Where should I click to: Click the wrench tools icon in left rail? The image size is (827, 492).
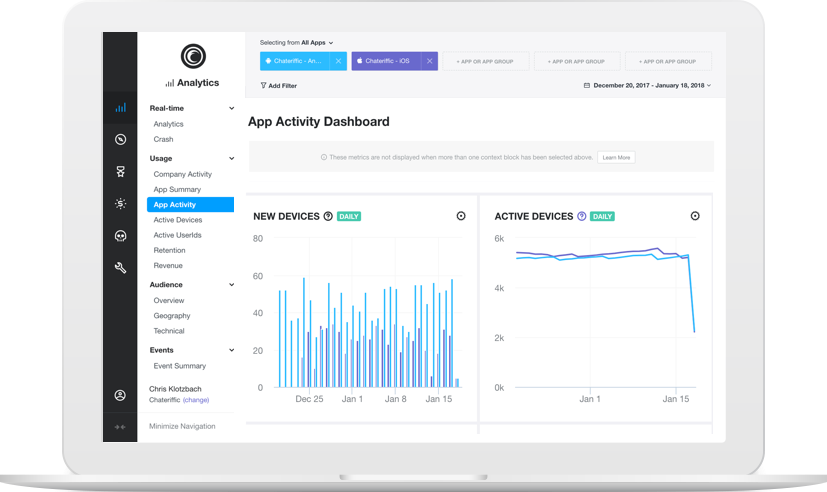(x=120, y=268)
